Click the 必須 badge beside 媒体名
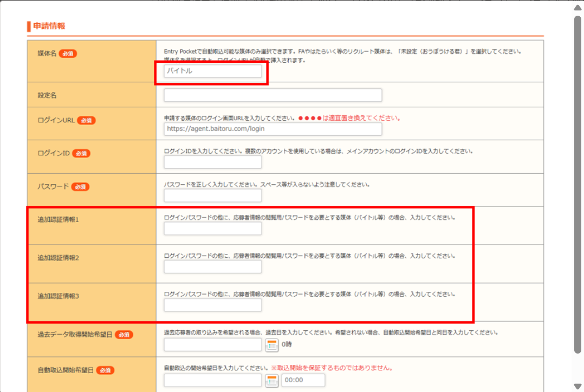This screenshot has height=392, width=584. (68, 54)
